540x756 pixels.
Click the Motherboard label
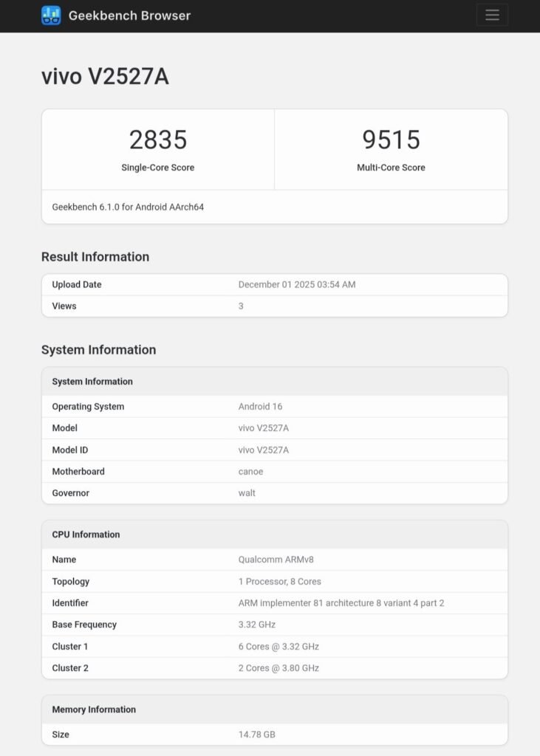click(x=78, y=472)
